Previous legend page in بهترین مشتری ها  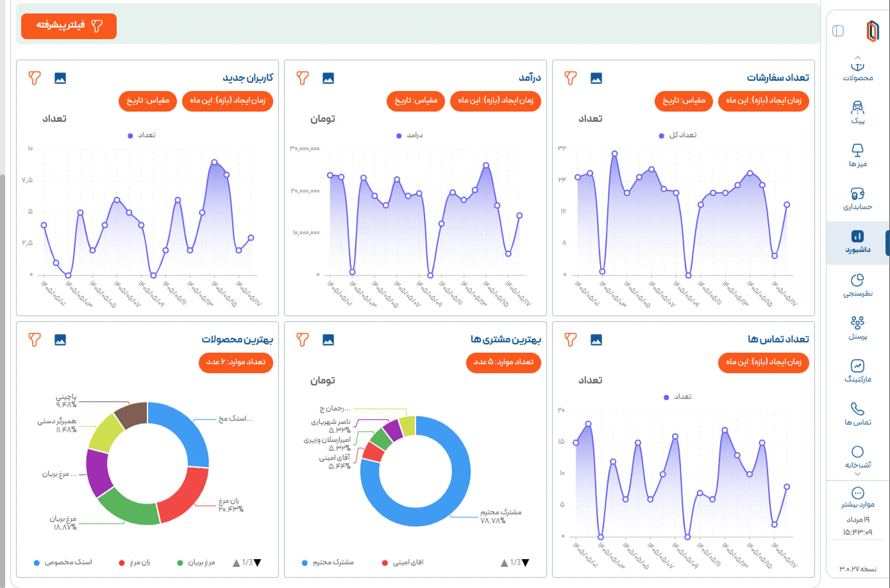505,563
